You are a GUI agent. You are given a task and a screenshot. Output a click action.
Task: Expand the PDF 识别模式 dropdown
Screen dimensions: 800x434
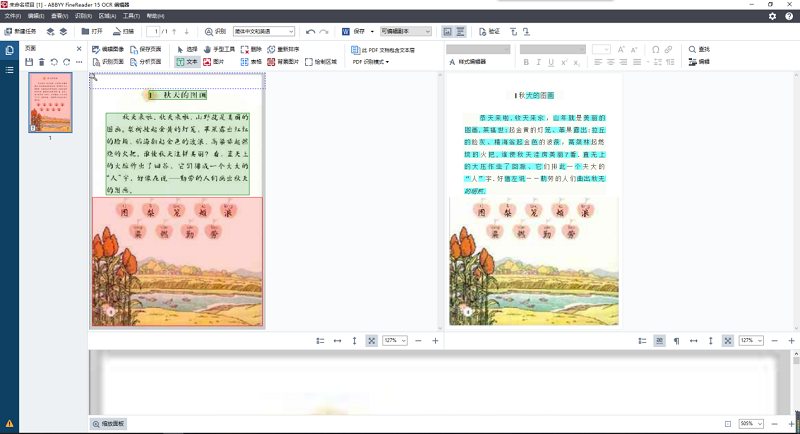[x=371, y=62]
